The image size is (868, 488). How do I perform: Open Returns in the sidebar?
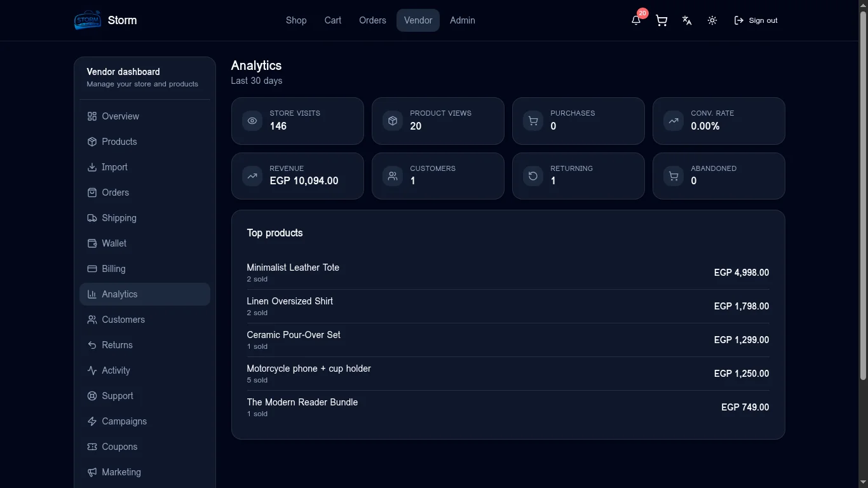coord(145,345)
